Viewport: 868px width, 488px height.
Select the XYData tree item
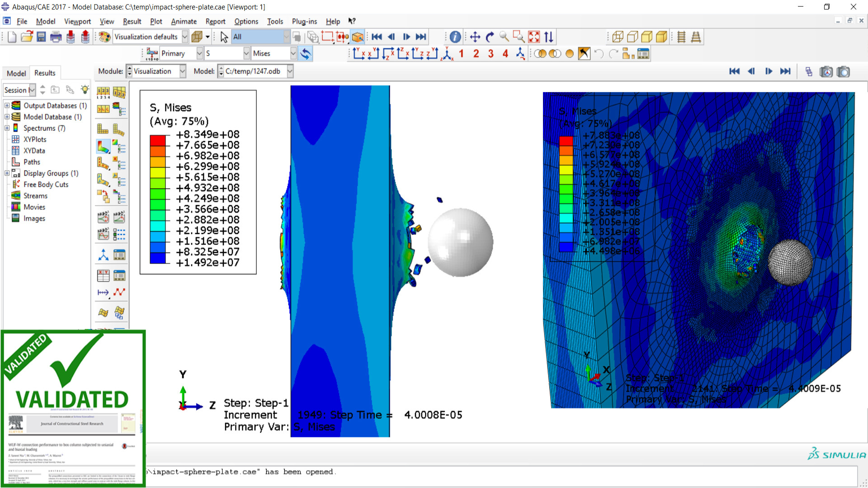[x=34, y=150]
